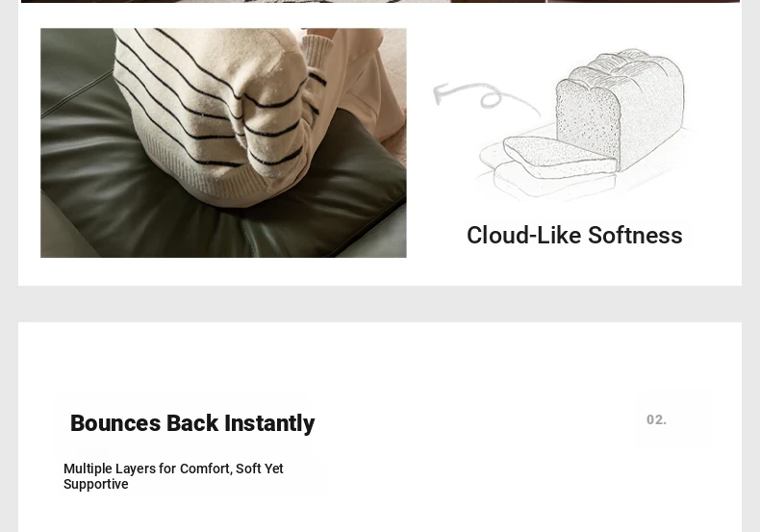Click the arrowhead of the sketched arrow

pos(440,93)
